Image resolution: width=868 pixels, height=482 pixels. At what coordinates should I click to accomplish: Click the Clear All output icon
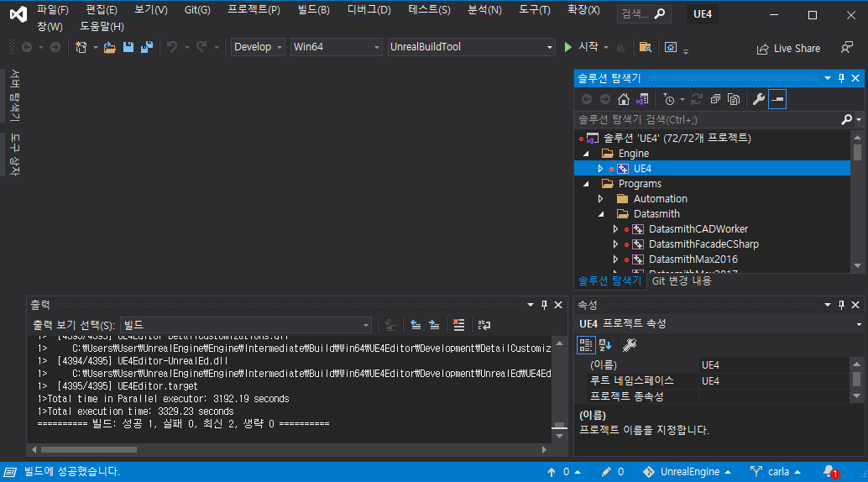click(x=459, y=325)
